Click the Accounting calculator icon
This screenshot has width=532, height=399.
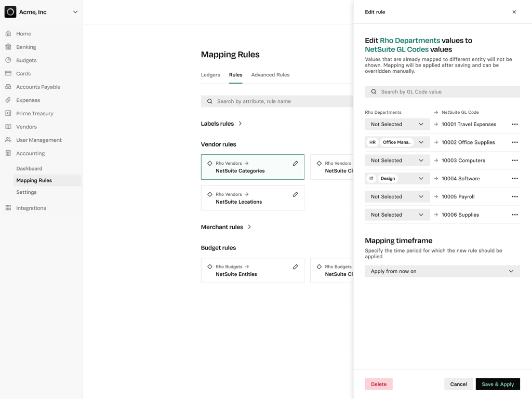pos(8,153)
